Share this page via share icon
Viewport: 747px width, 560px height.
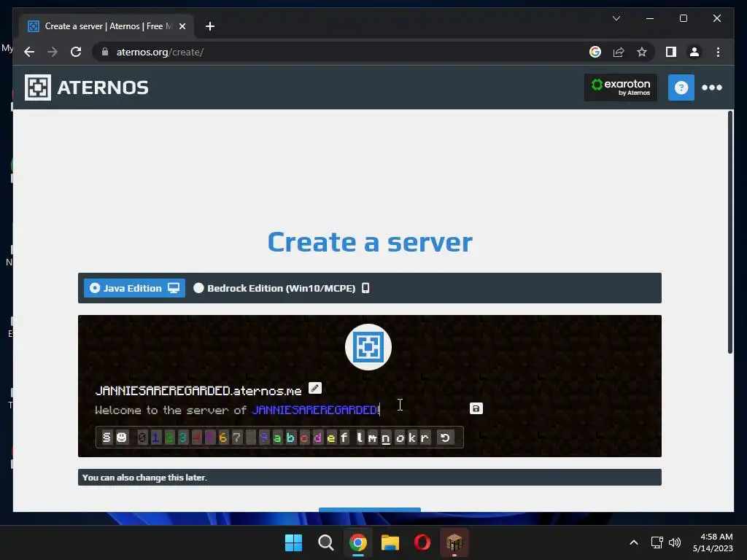pos(619,52)
